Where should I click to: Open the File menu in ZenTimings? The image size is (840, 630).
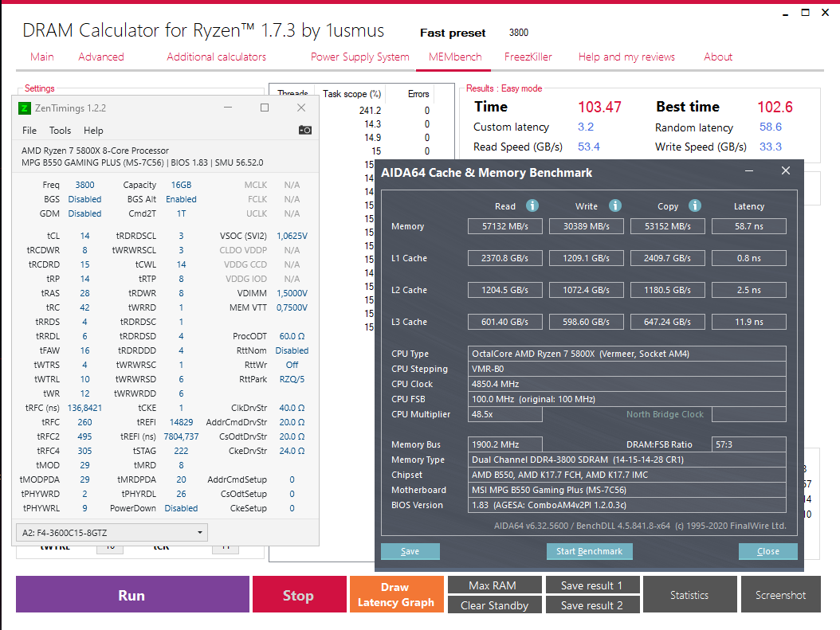click(29, 131)
